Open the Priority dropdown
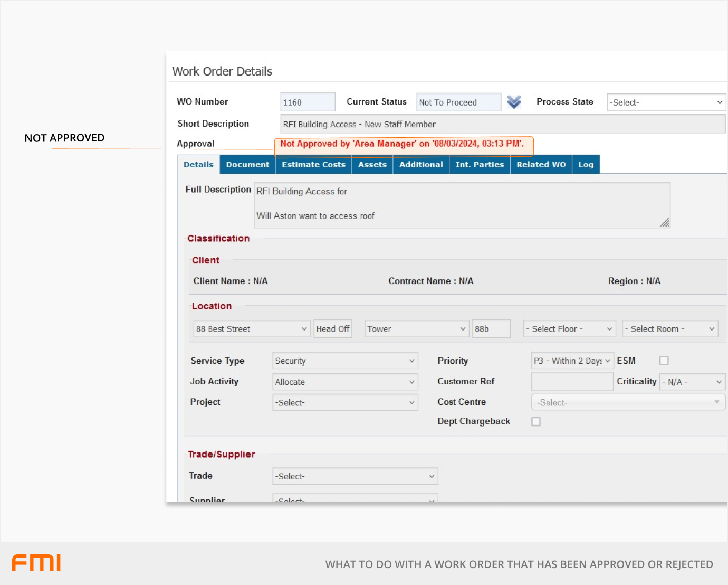 point(572,361)
